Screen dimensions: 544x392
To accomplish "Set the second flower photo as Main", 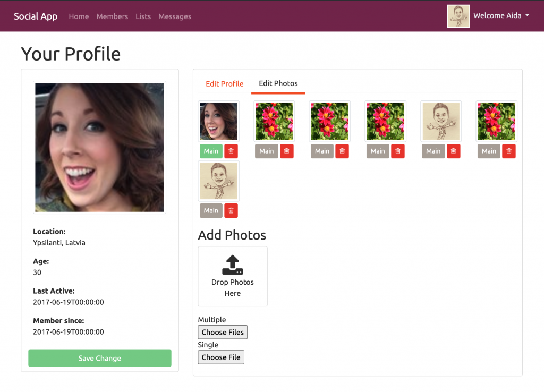I will coord(322,151).
